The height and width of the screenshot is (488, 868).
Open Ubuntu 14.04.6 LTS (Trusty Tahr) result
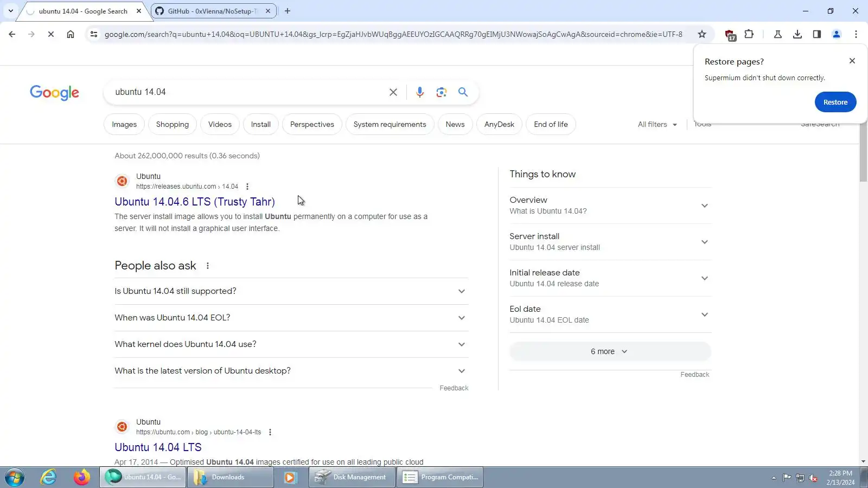click(195, 202)
